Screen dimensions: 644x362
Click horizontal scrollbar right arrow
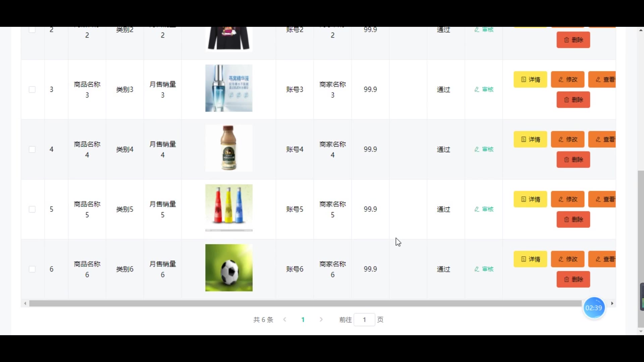(612, 303)
